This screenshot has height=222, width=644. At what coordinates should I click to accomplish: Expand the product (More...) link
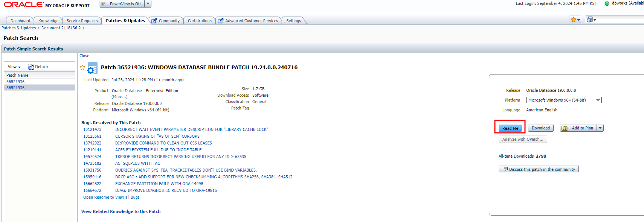pos(119,97)
